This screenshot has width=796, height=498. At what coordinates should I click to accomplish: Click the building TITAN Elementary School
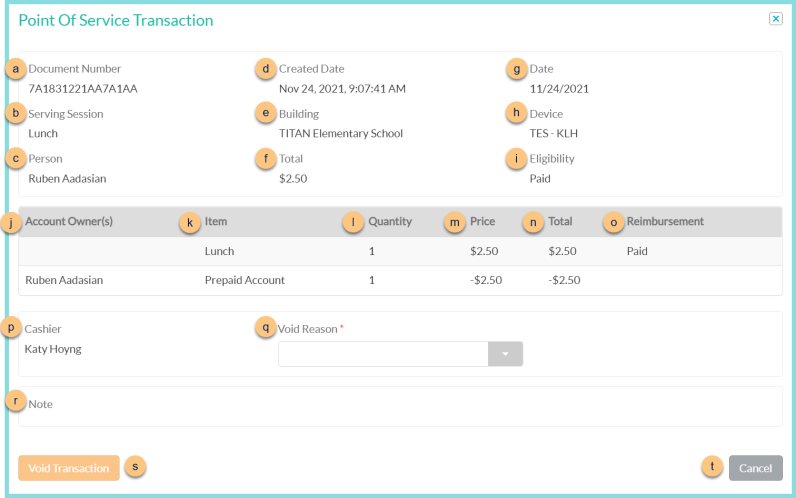pyautogui.click(x=341, y=134)
